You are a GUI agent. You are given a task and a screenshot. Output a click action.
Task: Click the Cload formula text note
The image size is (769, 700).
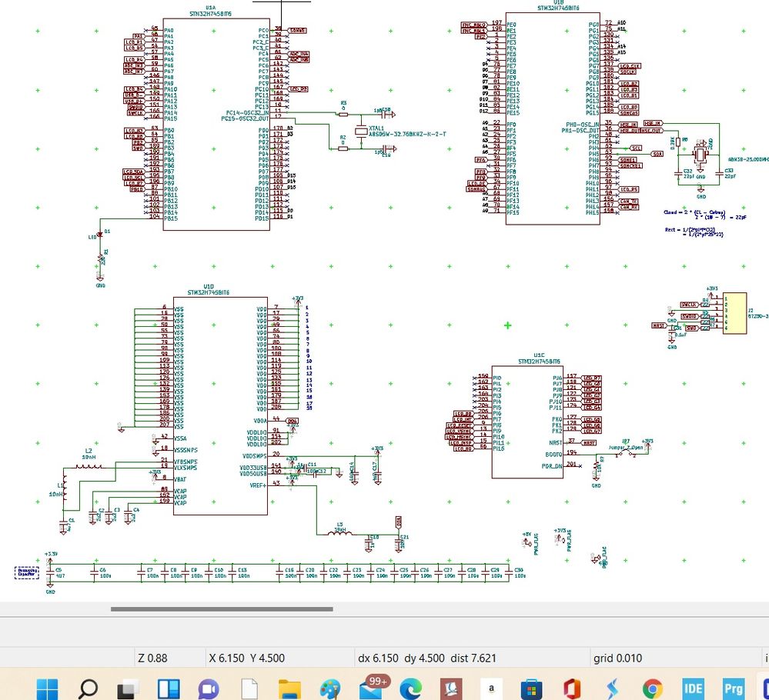[x=704, y=215]
